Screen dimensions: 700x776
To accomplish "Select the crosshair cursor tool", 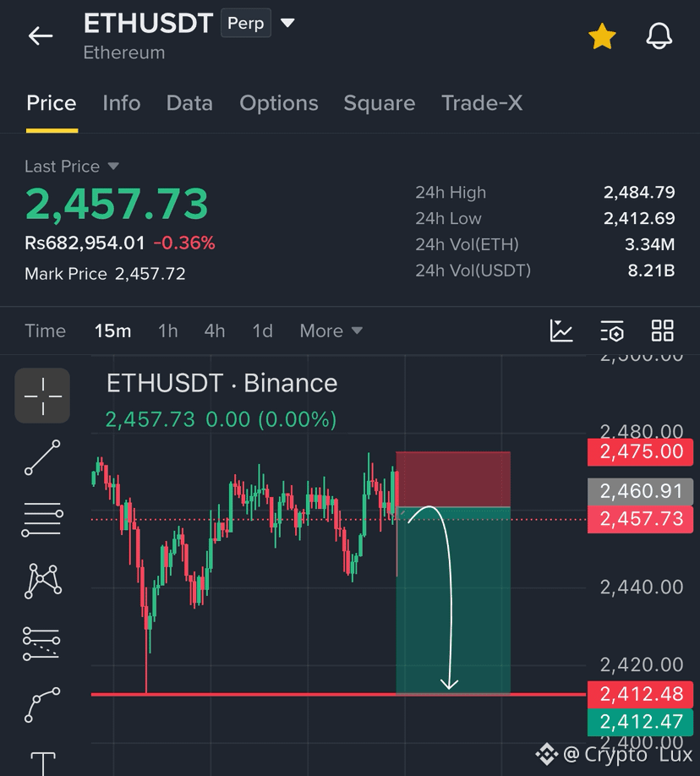I will 42,396.
